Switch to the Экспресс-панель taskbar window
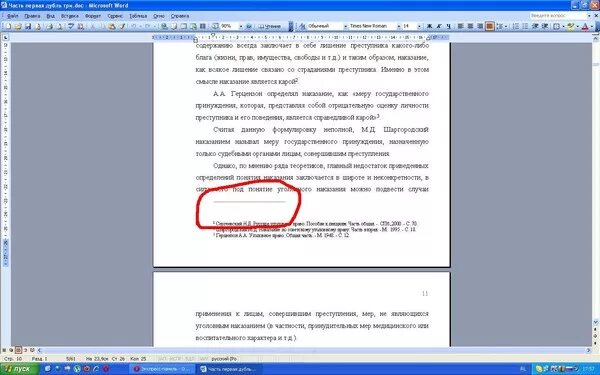 [161, 369]
